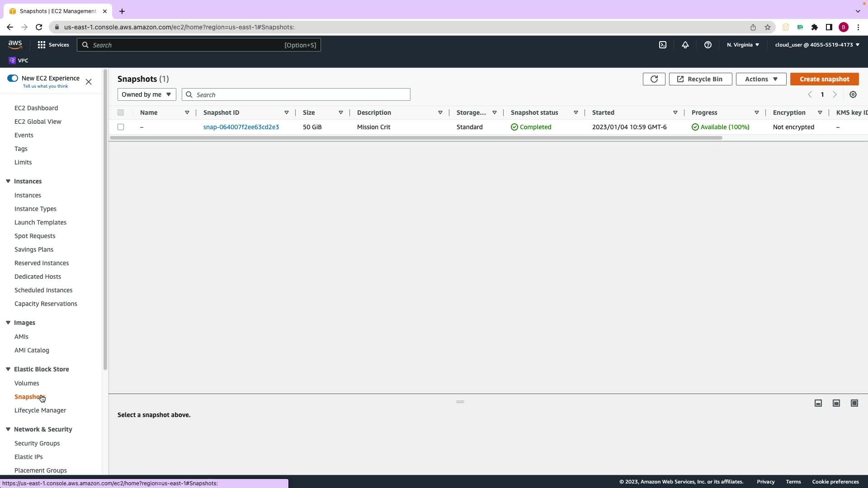Select the Mission Crit snapshot checkbox
The width and height of the screenshot is (868, 488).
[121, 127]
